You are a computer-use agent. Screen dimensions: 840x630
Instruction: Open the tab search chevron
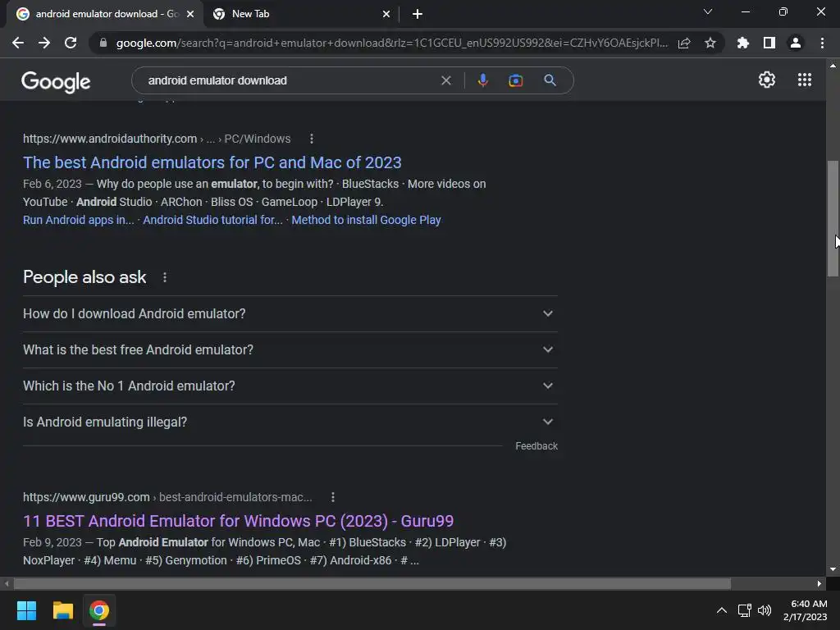tap(708, 11)
